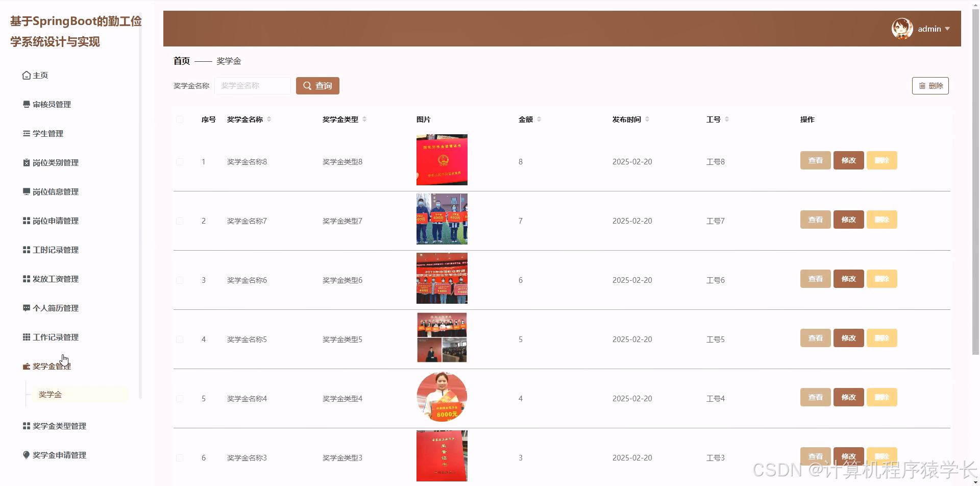Sort by 奖学金类型 column arrows
Screen dimensions: 980x486
click(364, 119)
